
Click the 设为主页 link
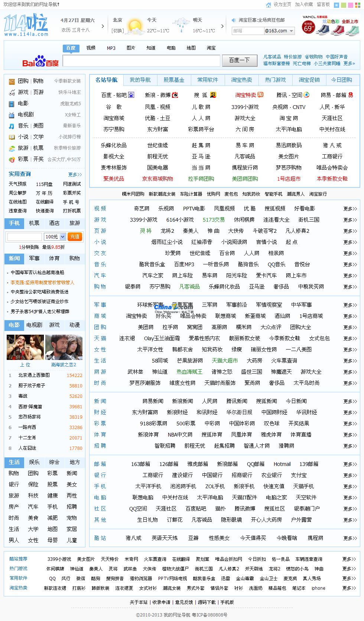point(282,4)
